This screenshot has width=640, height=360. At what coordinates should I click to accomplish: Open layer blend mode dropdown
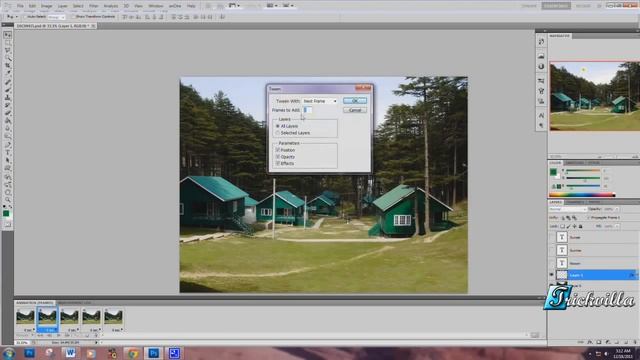tap(568, 209)
